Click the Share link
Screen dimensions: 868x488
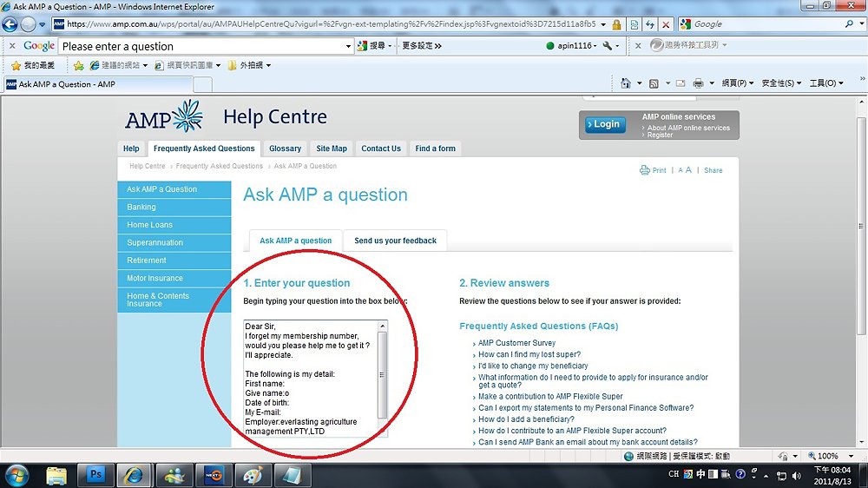tap(713, 170)
